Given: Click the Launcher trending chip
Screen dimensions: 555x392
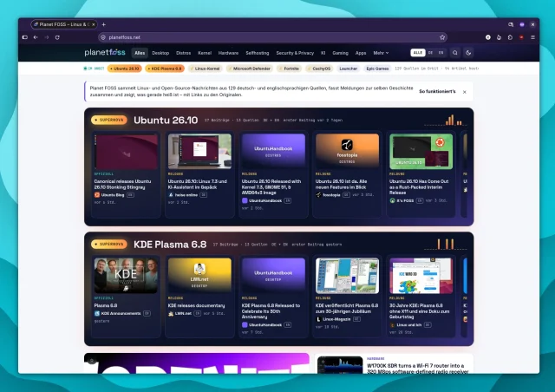Looking at the screenshot, I should click(x=349, y=69).
